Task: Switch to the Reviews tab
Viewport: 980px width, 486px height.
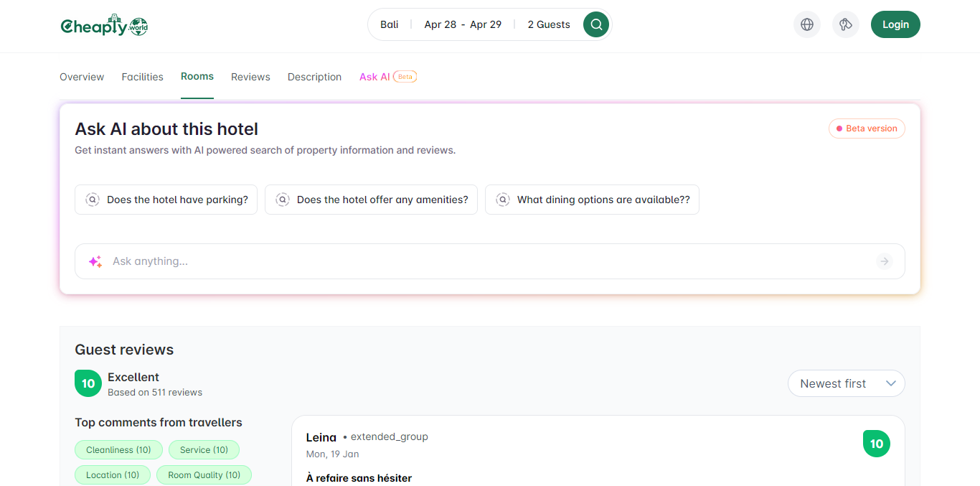Action: click(x=250, y=77)
